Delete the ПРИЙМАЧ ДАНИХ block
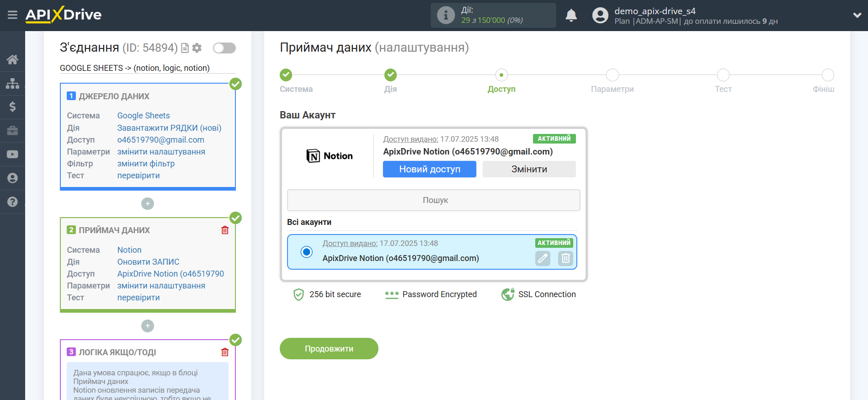Screen dimensions: 868x400 (x=225, y=230)
